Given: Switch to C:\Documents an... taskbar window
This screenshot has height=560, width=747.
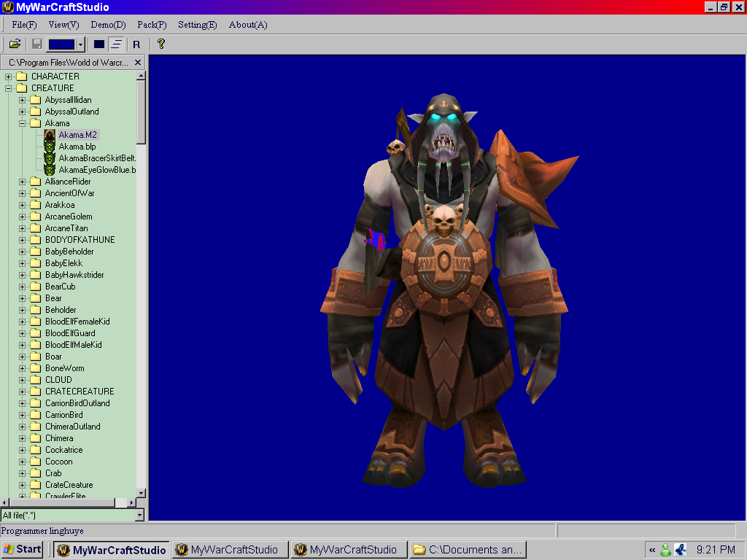Looking at the screenshot, I should [468, 550].
